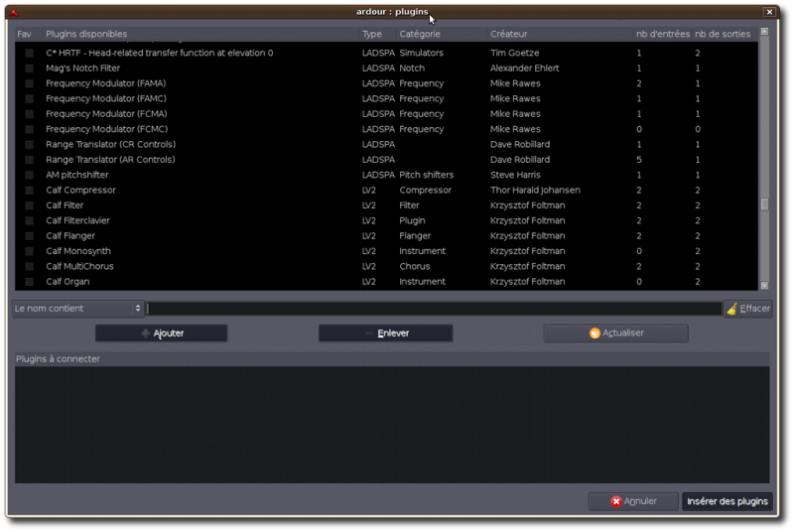Image resolution: width=794 pixels, height=532 pixels.
Task: Select Range Translator (AR Controls) row
Action: (386, 160)
